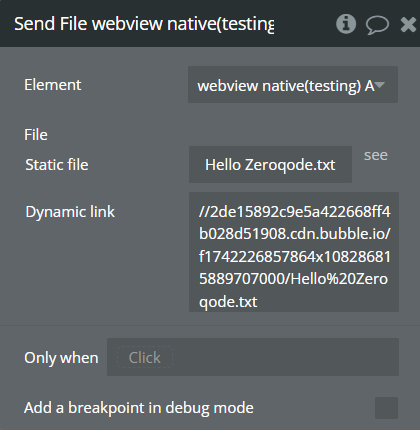Click the dark header bar beside the title
The width and height of the screenshot is (420, 430).
[x=303, y=24]
